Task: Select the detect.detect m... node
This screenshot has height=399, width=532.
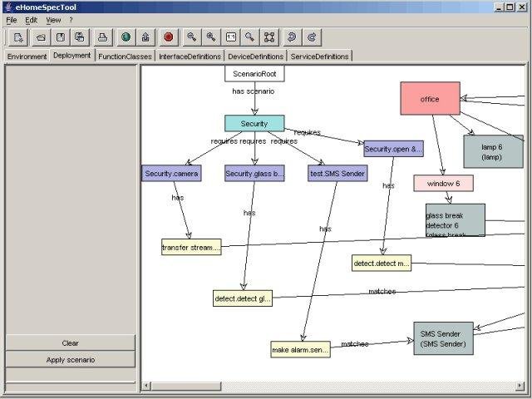Action: 382,263
